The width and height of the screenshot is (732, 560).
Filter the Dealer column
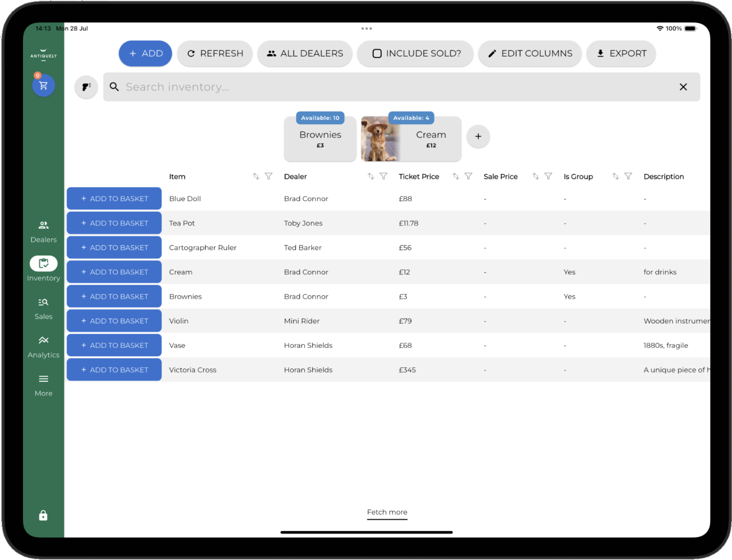[383, 176]
